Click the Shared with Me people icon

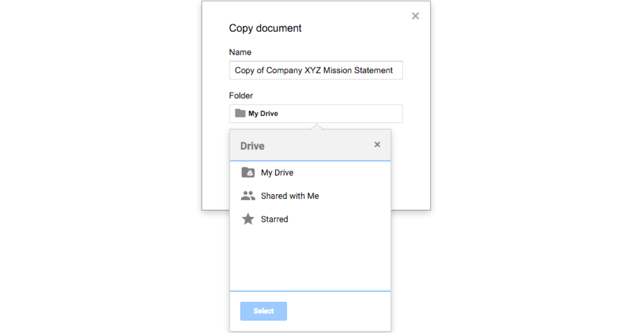248,196
